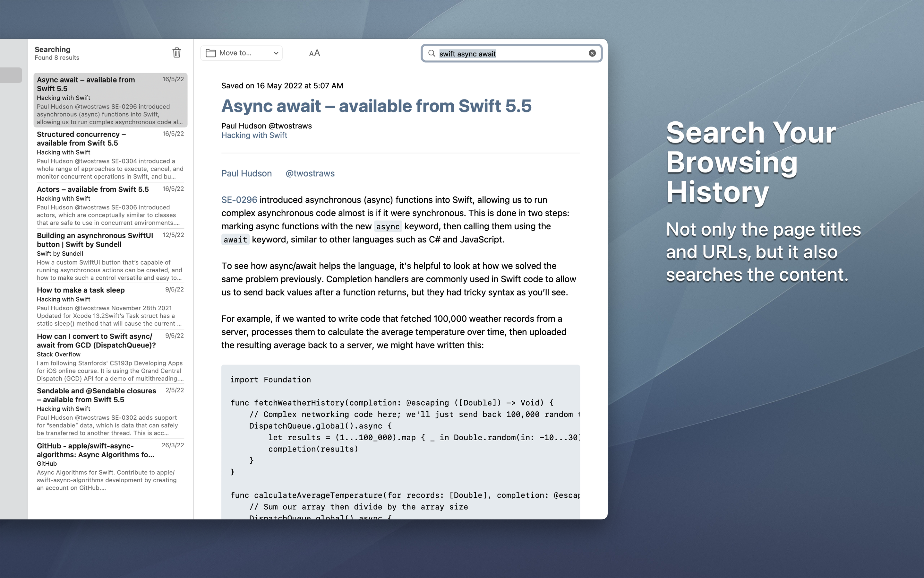Image resolution: width=924 pixels, height=578 pixels.
Task: Click the Hacking with Swift link under the title
Action: (x=254, y=135)
